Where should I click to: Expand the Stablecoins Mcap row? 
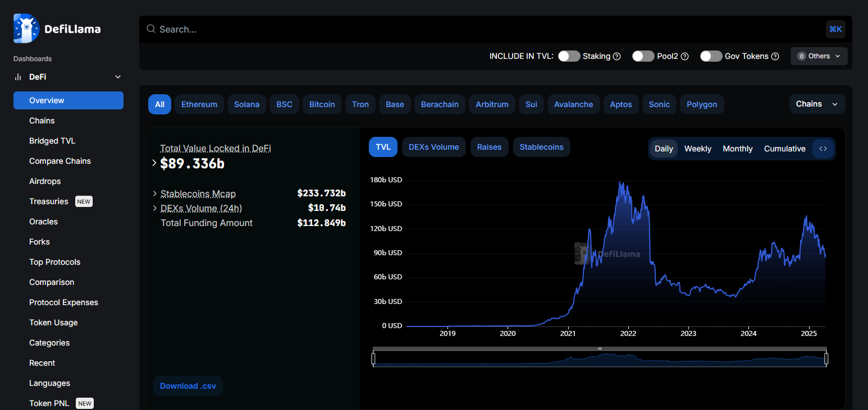tap(155, 194)
